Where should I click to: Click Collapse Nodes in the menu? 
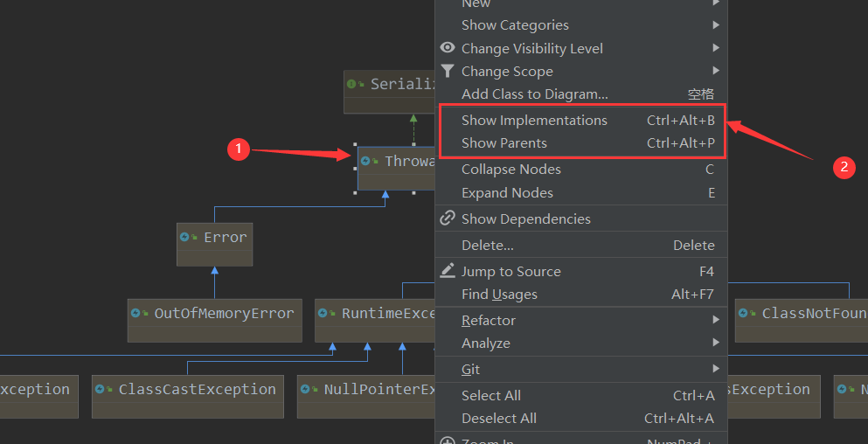[x=511, y=170]
